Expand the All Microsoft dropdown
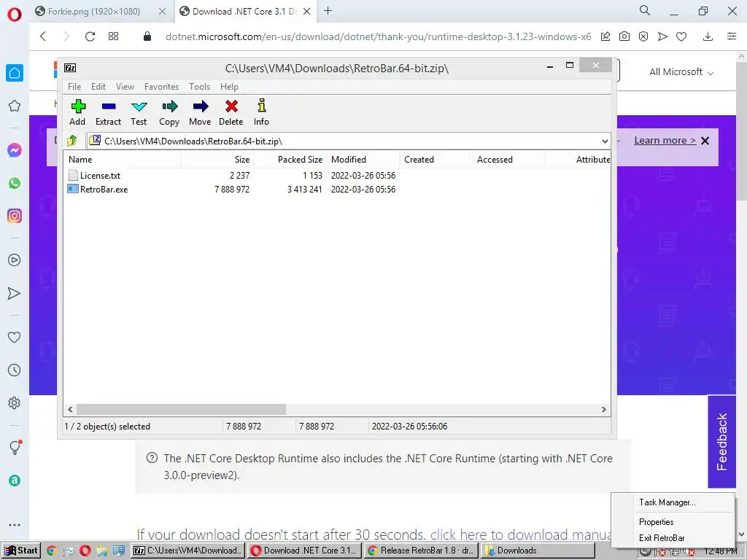 click(x=681, y=72)
